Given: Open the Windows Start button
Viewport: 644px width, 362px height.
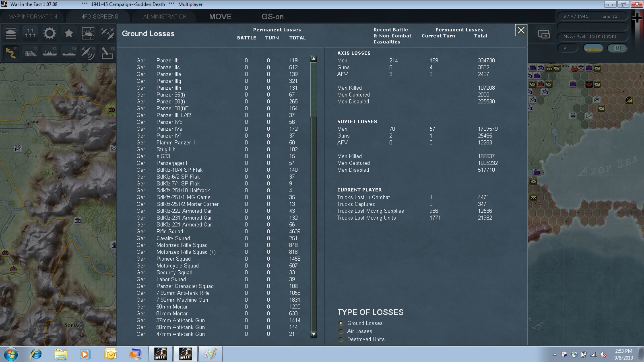Looking at the screenshot, I should point(11,354).
